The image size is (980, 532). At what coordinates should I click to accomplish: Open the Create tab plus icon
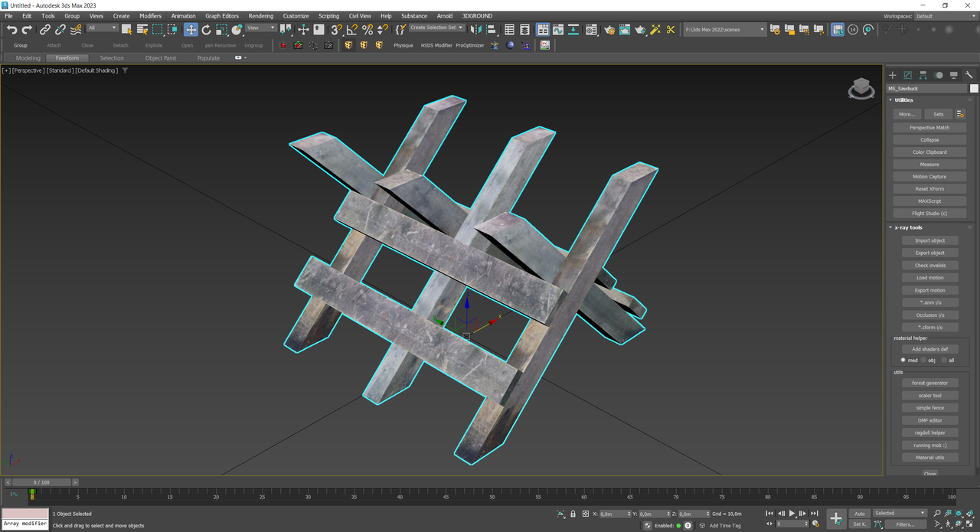(x=892, y=75)
